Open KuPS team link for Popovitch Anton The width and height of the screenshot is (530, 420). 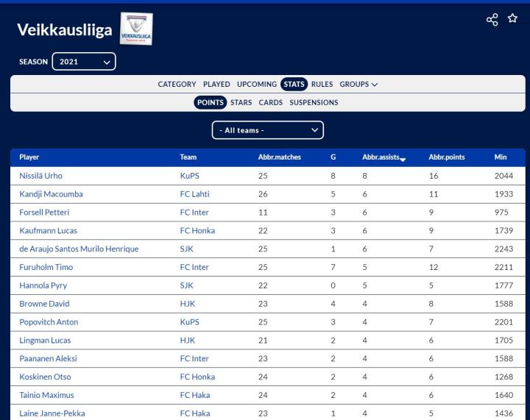pyautogui.click(x=190, y=322)
